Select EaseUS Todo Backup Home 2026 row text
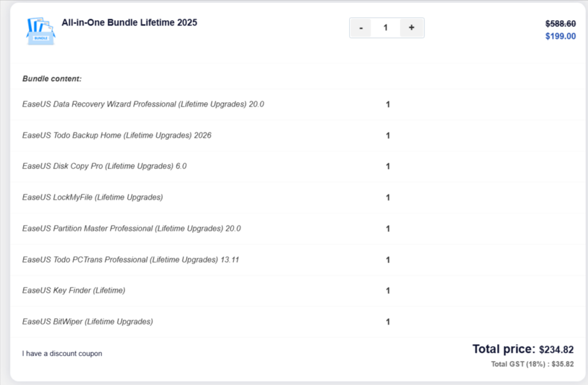The image size is (588, 385). (x=117, y=136)
